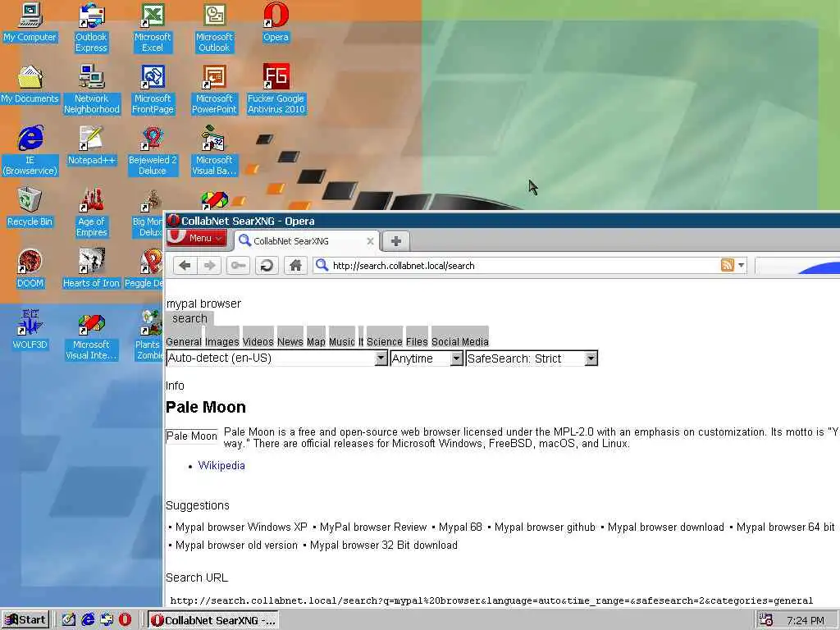The height and width of the screenshot is (630, 840).
Task: Click Opera back navigation arrow
Action: (x=185, y=265)
